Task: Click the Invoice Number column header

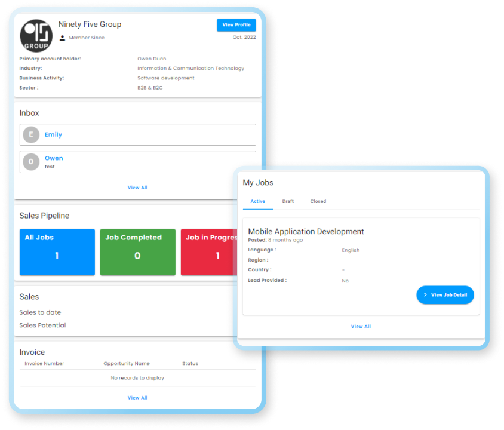Action: tap(44, 364)
